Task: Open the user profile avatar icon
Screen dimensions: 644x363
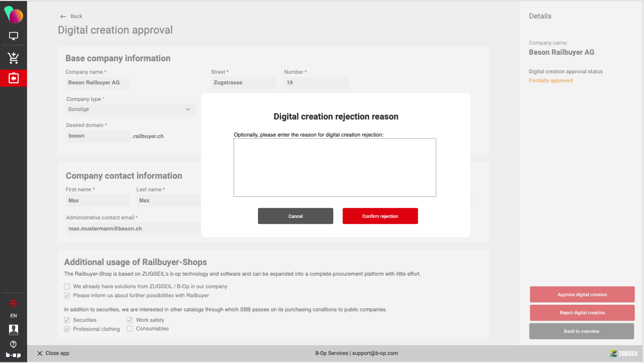Action: (14, 329)
